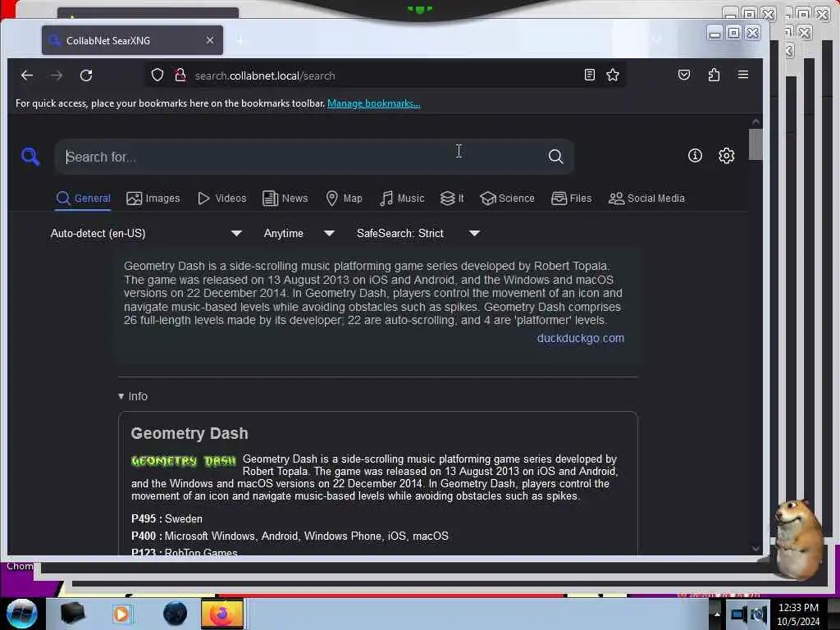The width and height of the screenshot is (840, 630).
Task: Bookmark this page with the star icon
Action: click(x=613, y=75)
